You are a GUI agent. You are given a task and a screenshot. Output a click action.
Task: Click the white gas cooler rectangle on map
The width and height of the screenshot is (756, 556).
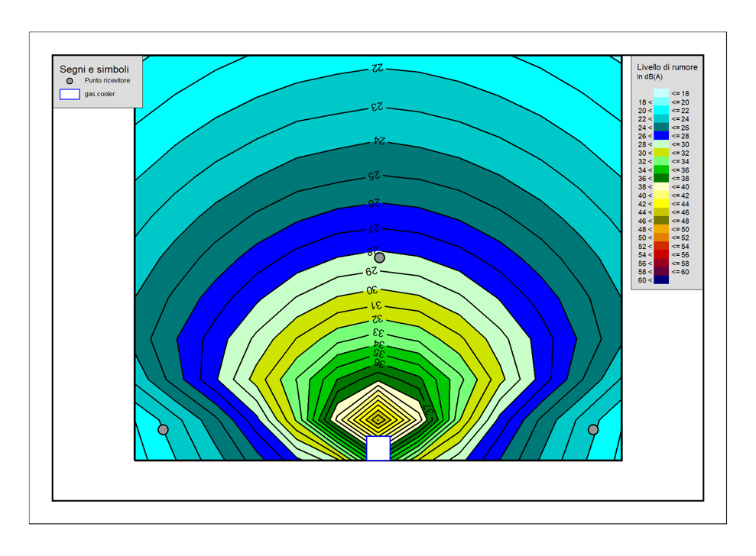pyautogui.click(x=378, y=448)
